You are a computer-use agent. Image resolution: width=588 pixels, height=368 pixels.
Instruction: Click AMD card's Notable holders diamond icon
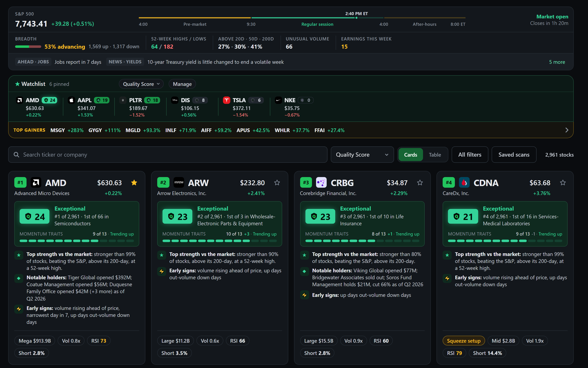click(x=19, y=278)
